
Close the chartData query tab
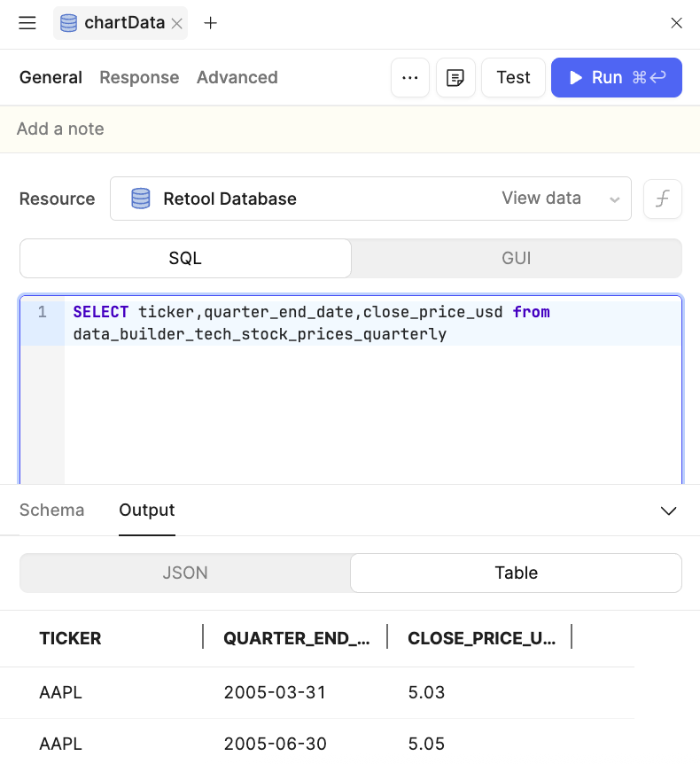177,23
